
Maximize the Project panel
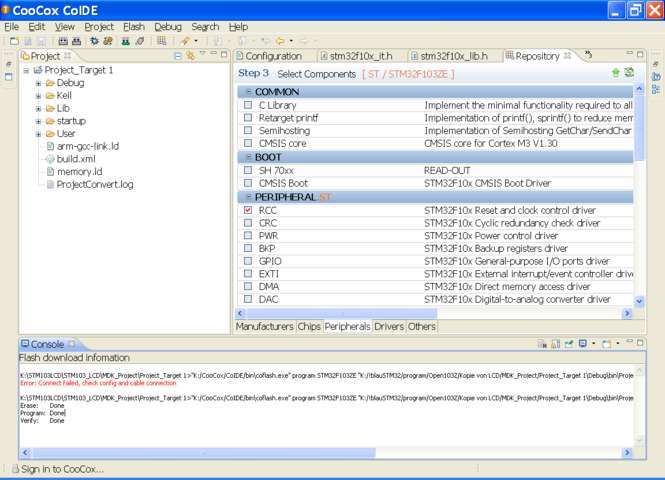click(224, 54)
